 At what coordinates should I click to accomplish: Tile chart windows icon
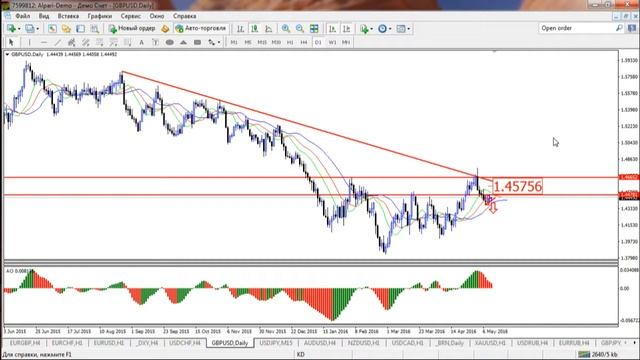(314, 29)
